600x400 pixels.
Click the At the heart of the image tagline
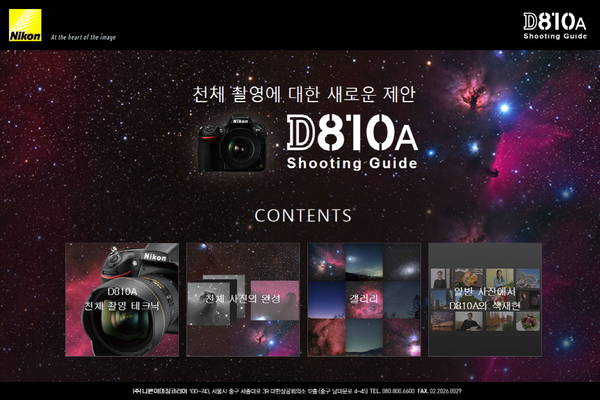[x=83, y=37]
